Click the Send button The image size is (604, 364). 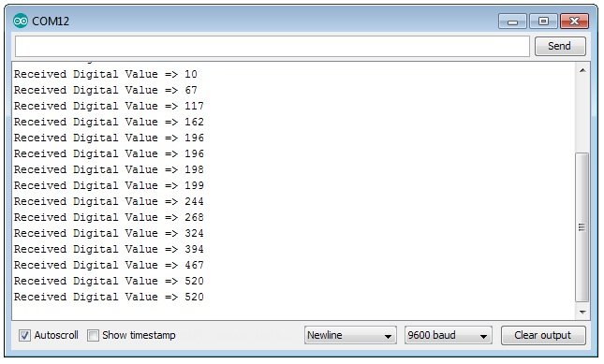(x=560, y=46)
